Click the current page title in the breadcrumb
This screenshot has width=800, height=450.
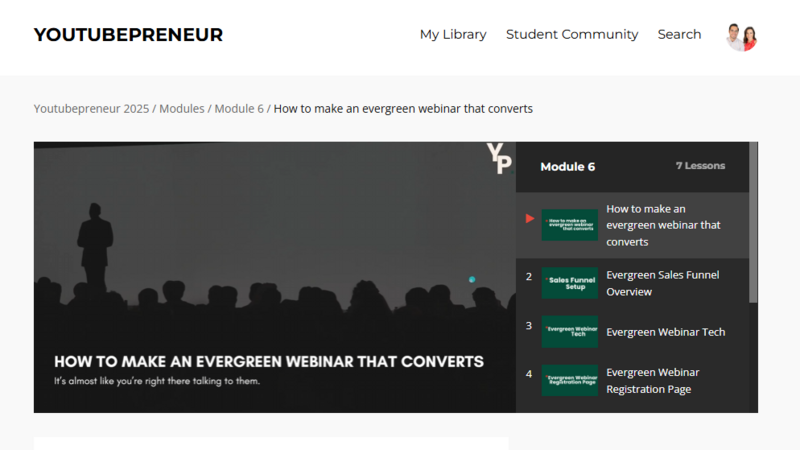tap(403, 109)
